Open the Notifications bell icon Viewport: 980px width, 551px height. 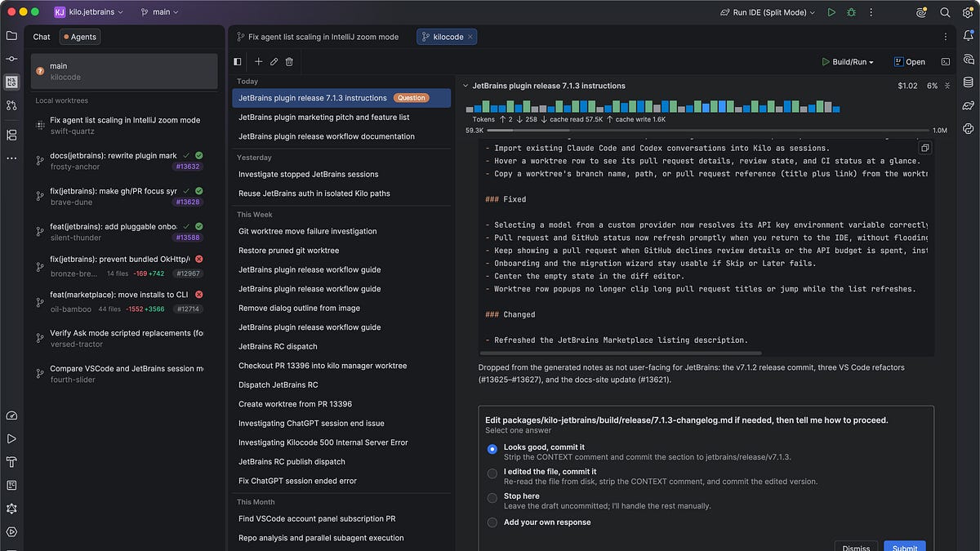[x=969, y=36]
